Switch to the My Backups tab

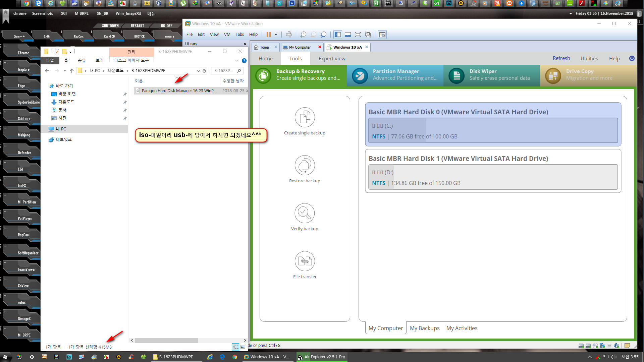425,328
